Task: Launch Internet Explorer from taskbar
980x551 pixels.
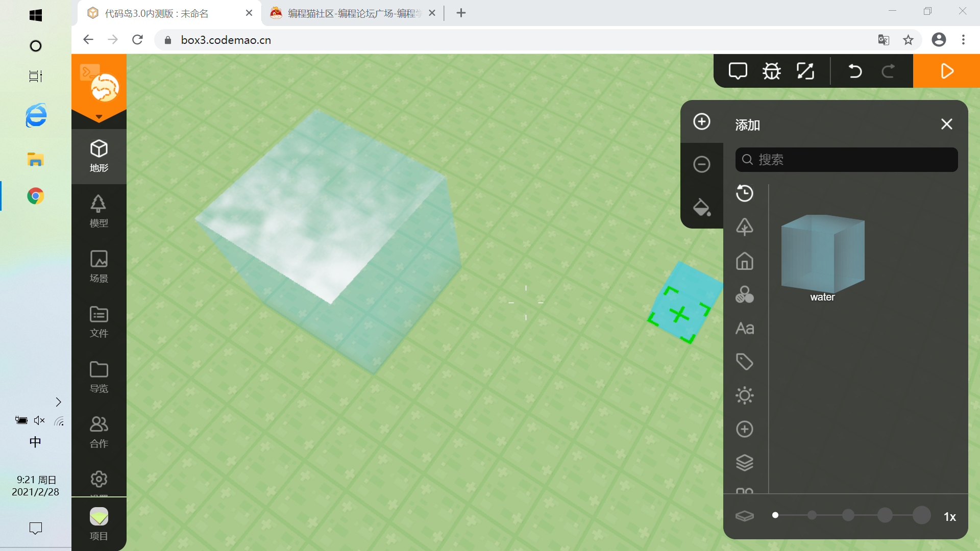Action: point(36,115)
